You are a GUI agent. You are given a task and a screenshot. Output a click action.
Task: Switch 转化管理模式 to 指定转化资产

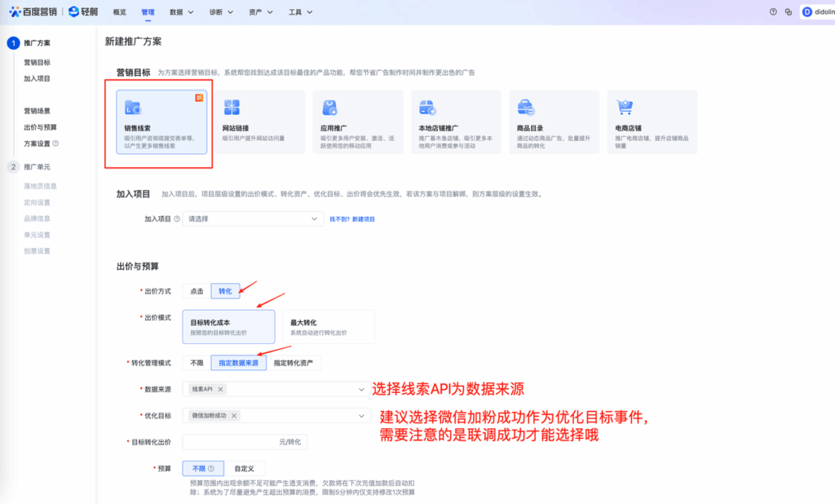(x=297, y=363)
